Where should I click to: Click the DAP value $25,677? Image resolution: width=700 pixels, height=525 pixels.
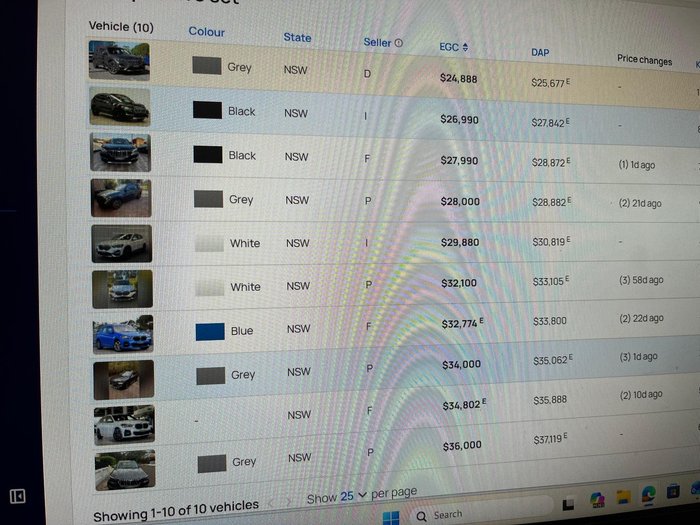[548, 83]
